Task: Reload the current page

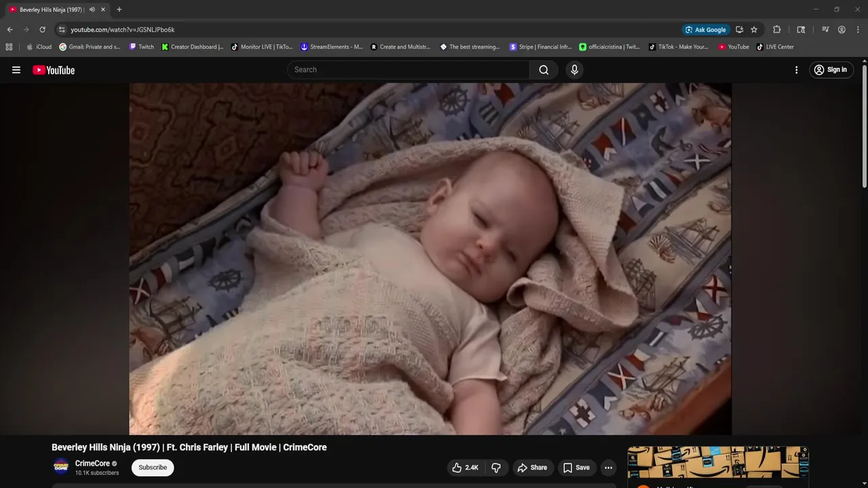Action: [x=42, y=30]
